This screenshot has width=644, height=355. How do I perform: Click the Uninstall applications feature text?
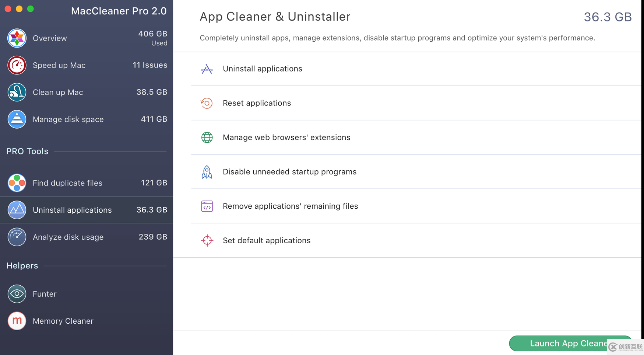coord(262,69)
